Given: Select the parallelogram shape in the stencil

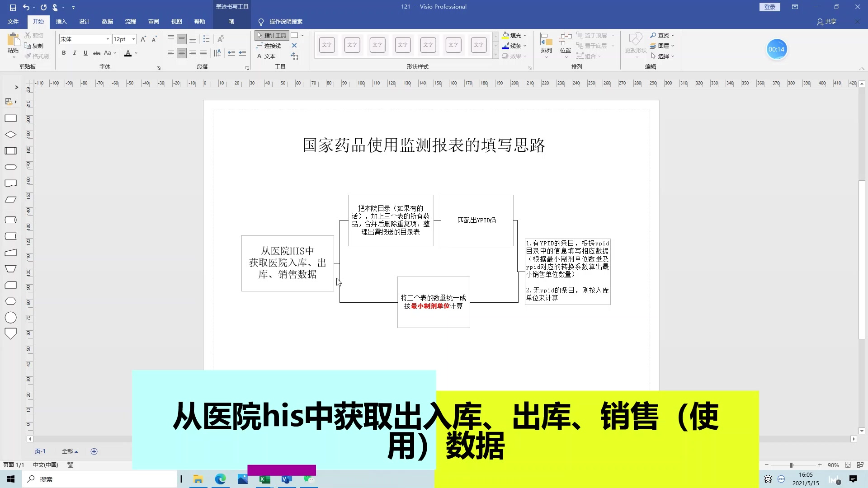Looking at the screenshot, I should pos(10,199).
